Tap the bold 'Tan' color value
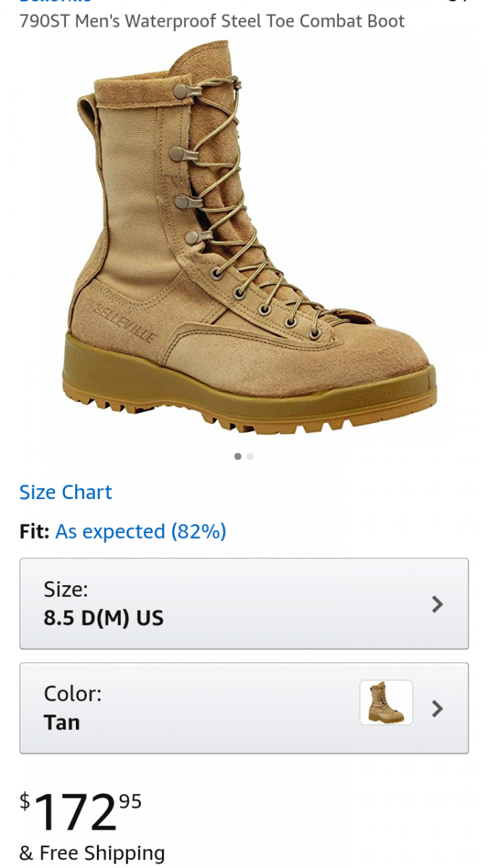Screen dimensions: 488x868 pyautogui.click(x=62, y=723)
